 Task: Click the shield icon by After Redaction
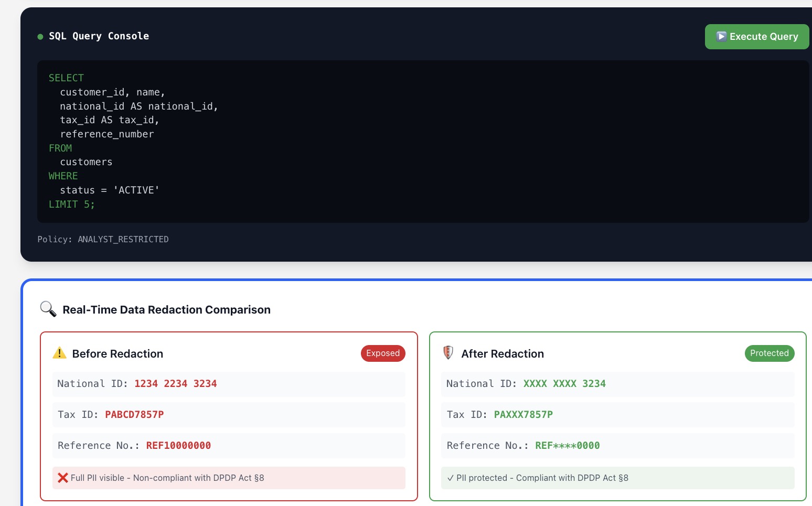(448, 353)
